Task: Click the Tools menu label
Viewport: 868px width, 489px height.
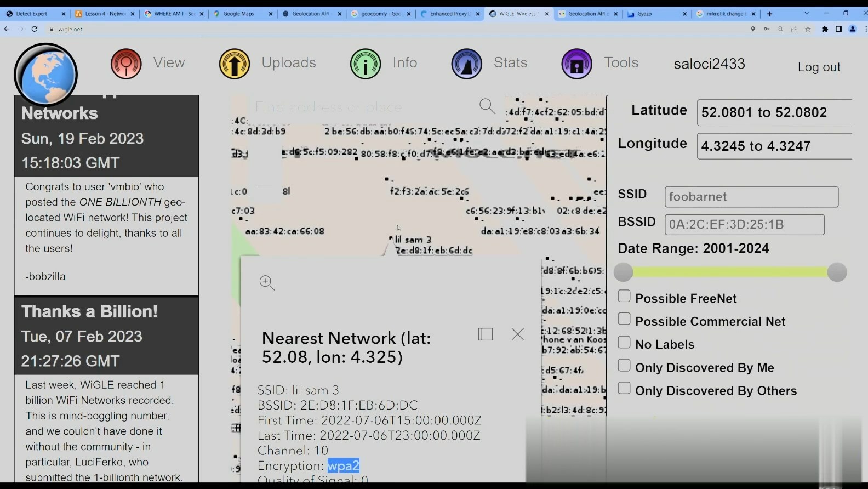Action: 621,63
